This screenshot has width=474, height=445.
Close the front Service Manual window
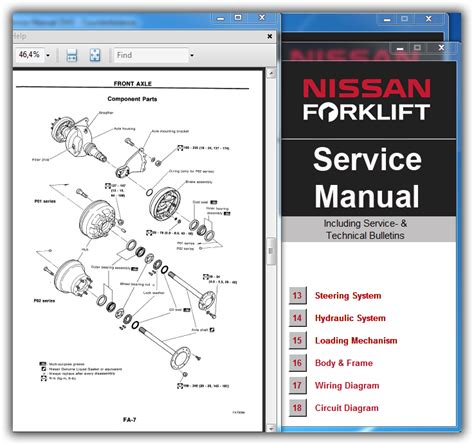click(441, 48)
